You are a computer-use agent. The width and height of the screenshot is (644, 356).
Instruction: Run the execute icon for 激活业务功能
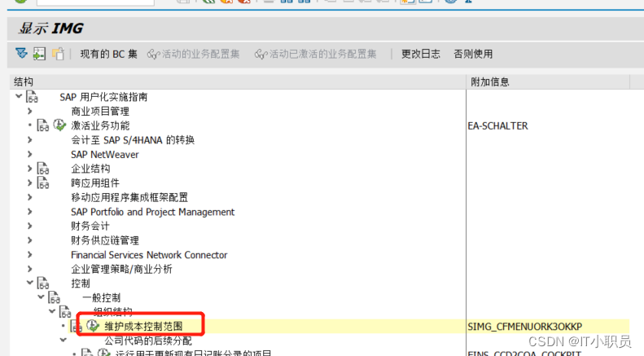pos(59,125)
